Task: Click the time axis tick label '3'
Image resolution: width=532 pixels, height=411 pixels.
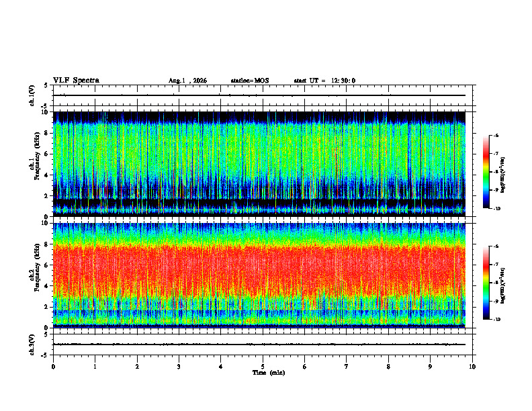Action: coord(179,367)
